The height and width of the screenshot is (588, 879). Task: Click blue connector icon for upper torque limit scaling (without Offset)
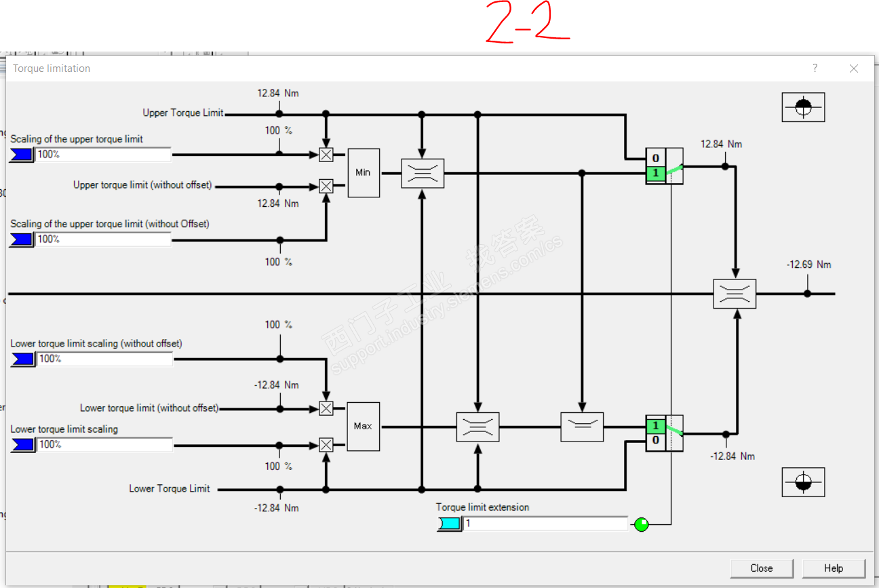click(21, 239)
